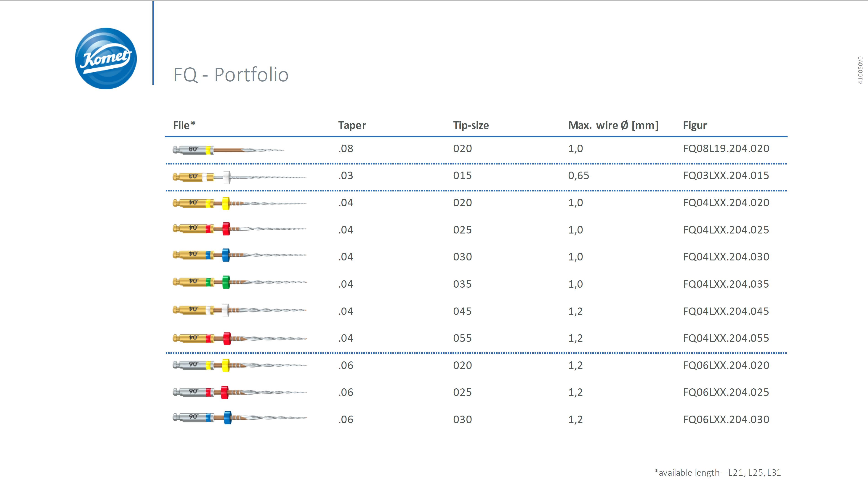Click the FQ04LXX.204.035 green file image

[240, 282]
